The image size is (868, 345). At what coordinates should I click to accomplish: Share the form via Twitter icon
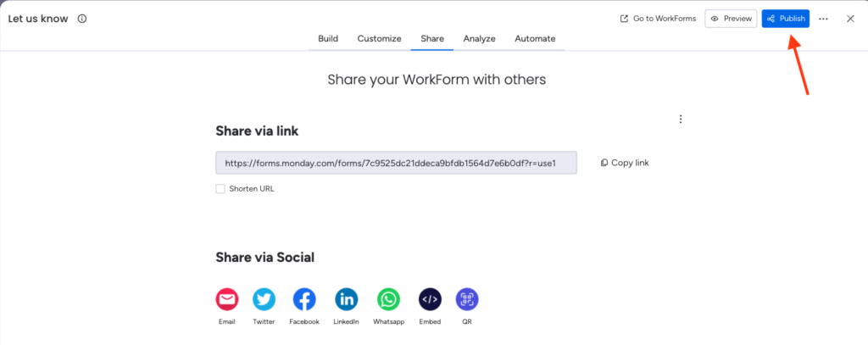264,299
